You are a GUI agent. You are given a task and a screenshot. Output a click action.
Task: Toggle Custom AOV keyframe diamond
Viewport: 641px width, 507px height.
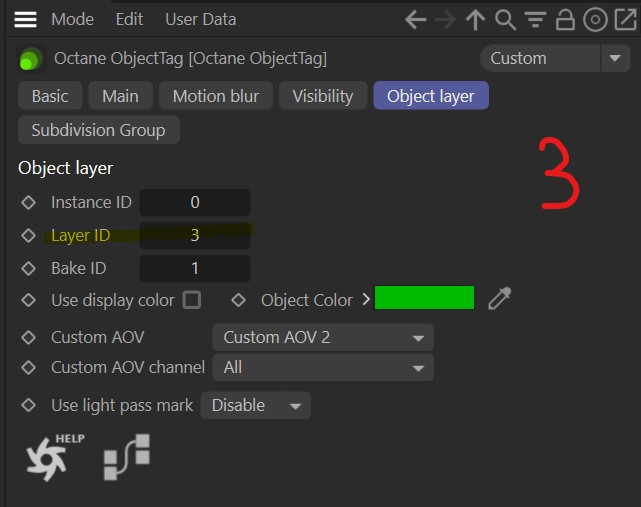29,338
